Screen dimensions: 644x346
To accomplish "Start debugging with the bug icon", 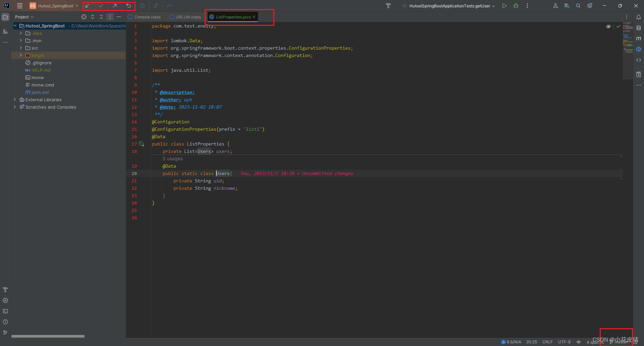I will 516,6.
